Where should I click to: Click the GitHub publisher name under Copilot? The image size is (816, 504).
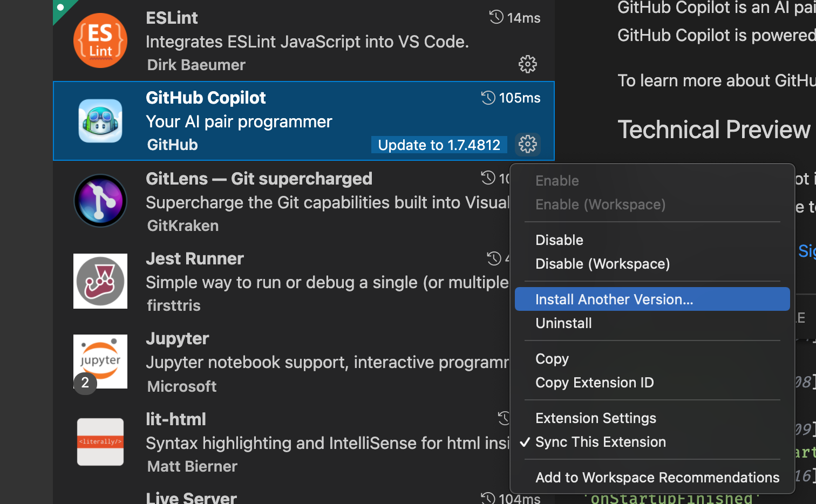173,145
